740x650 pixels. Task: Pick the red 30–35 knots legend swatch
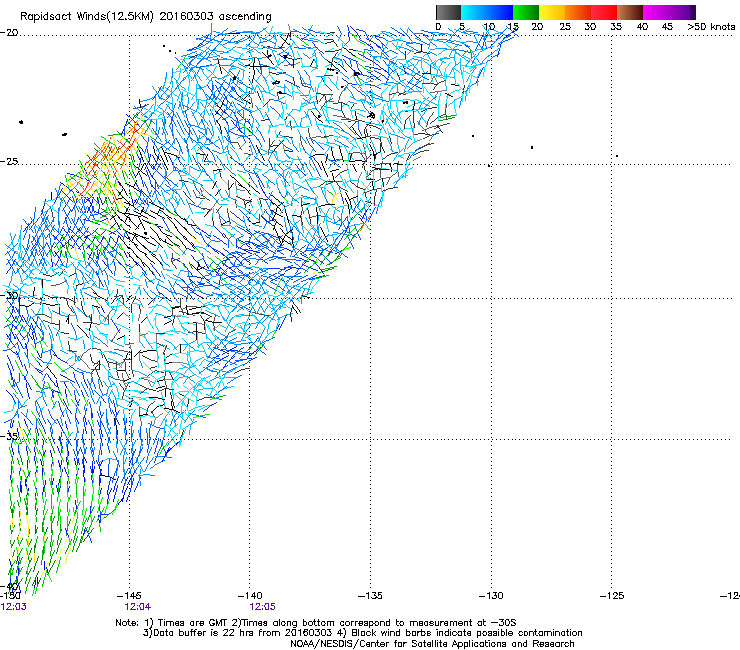604,12
